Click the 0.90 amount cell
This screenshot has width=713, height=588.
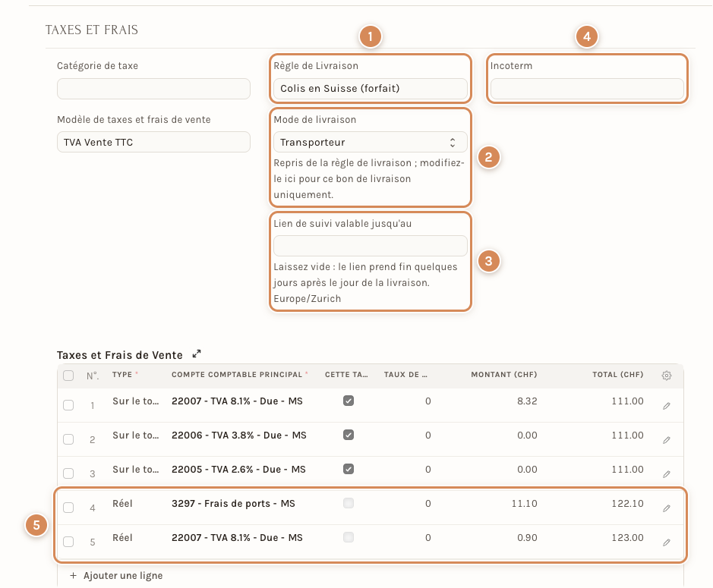[527, 538]
